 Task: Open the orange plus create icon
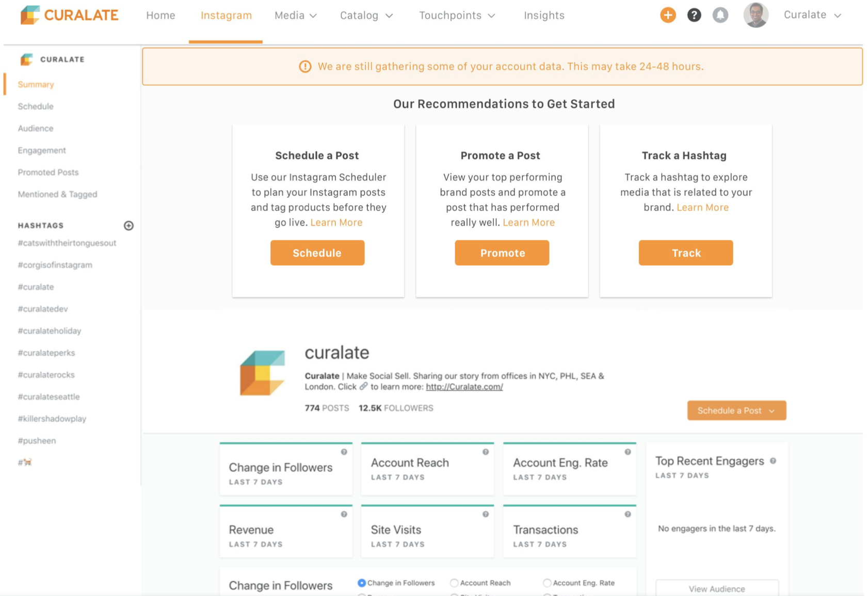tap(668, 15)
